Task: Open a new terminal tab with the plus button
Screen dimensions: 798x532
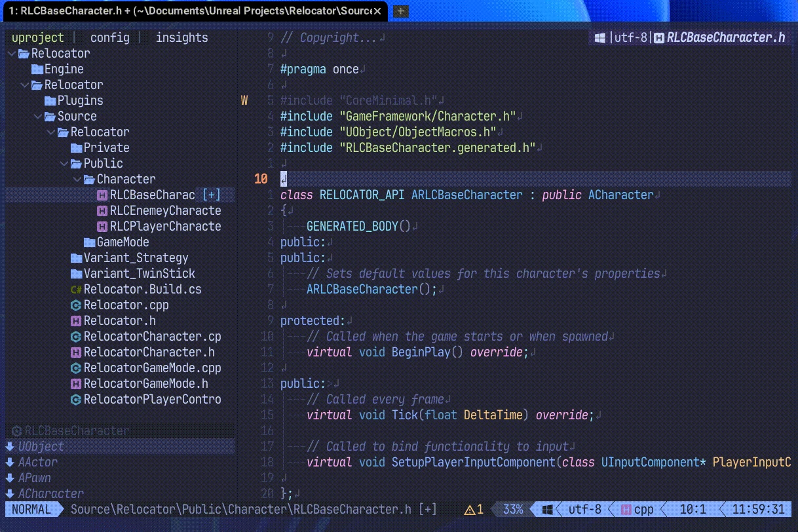Action: click(400, 11)
